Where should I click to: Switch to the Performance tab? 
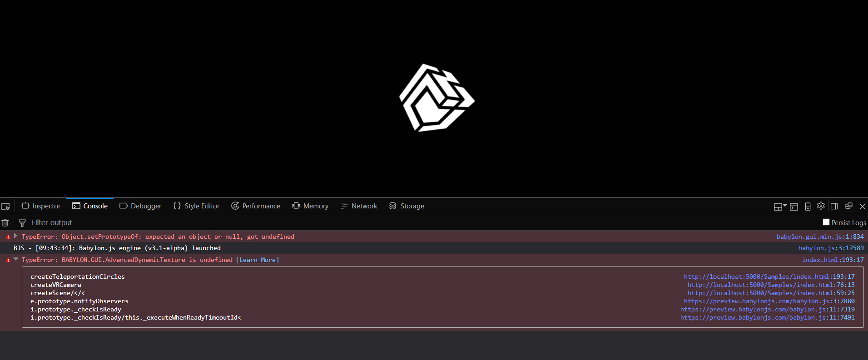click(x=256, y=206)
